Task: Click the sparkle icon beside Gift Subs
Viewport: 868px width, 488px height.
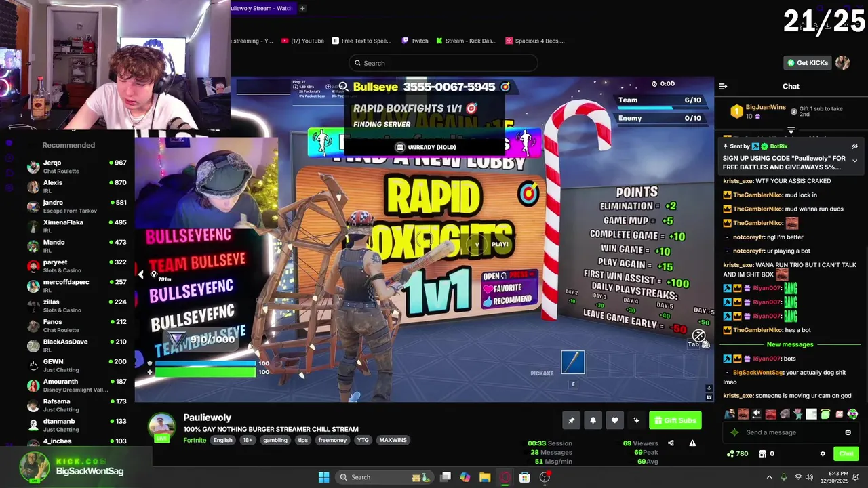Action: click(x=636, y=420)
